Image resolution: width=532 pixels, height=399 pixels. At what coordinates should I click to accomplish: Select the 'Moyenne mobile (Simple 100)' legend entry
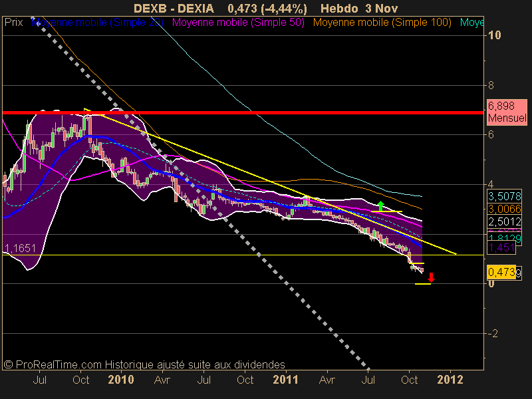pos(382,23)
